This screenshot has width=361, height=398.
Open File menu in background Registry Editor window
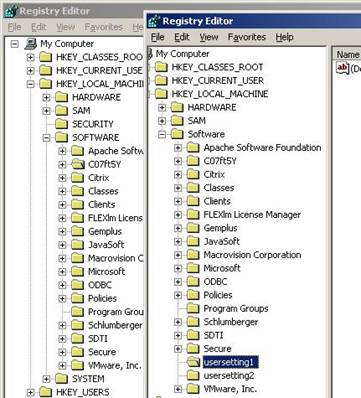(x=14, y=27)
